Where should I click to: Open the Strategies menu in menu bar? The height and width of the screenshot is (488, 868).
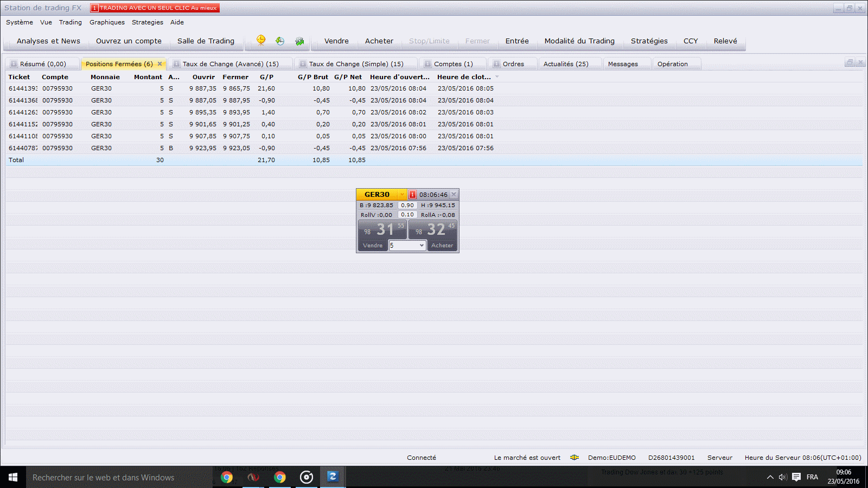pyautogui.click(x=148, y=22)
